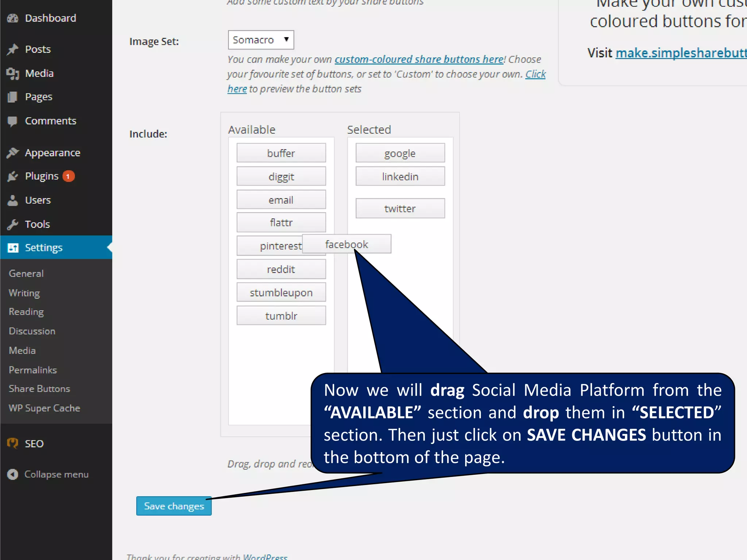Go to WP Super Cache settings
Image resolution: width=747 pixels, height=560 pixels.
[x=44, y=408]
